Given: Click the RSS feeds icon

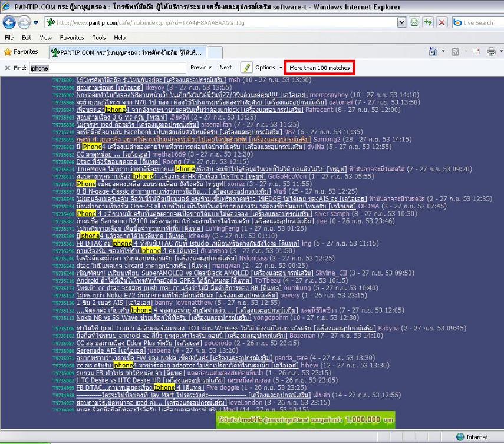Looking at the screenshot, I should tap(455, 51).
